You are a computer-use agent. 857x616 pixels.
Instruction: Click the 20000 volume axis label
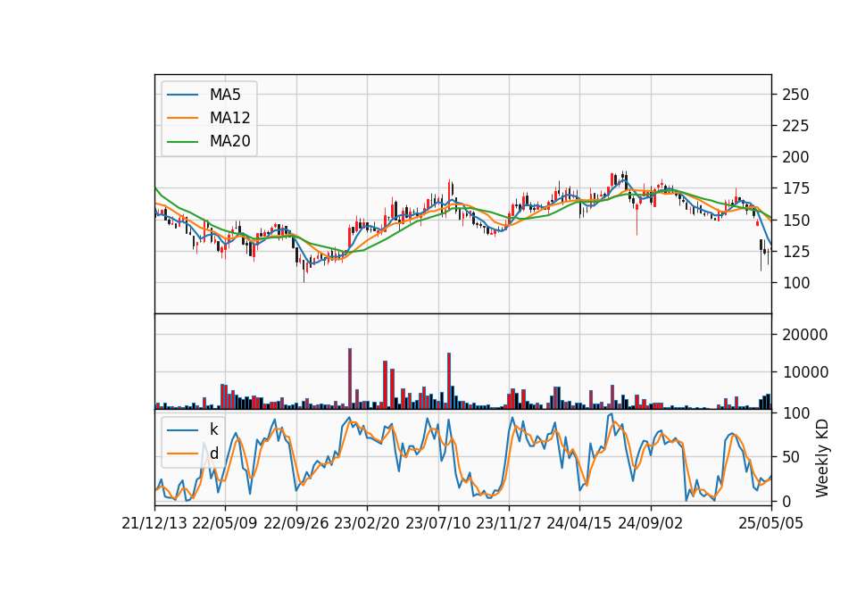pyautogui.click(x=805, y=335)
